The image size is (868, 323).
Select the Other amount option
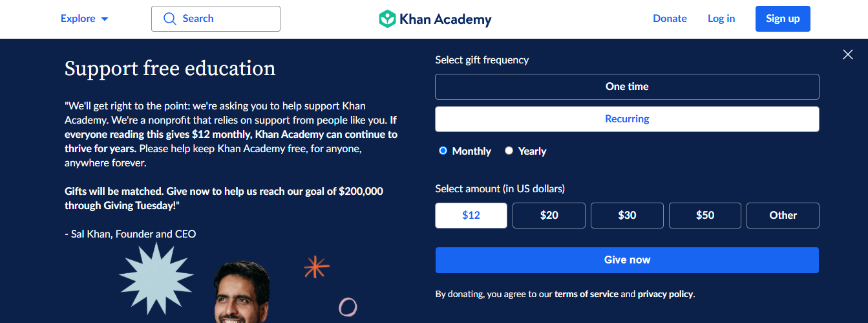783,216
